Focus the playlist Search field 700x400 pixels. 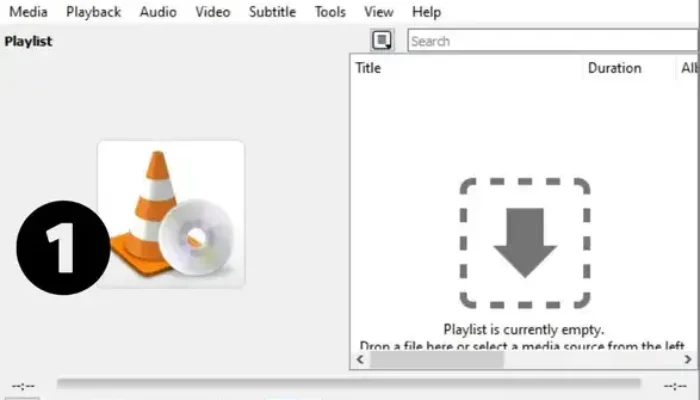[550, 41]
